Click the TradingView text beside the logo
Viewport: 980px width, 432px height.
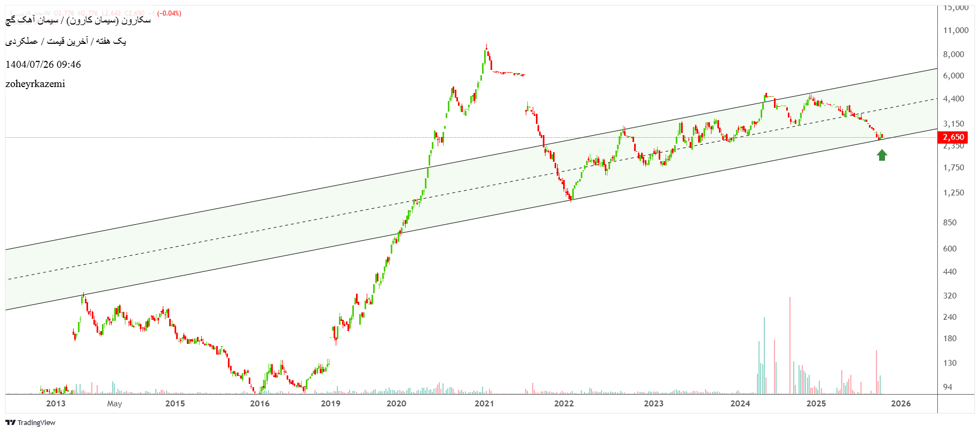(x=36, y=422)
